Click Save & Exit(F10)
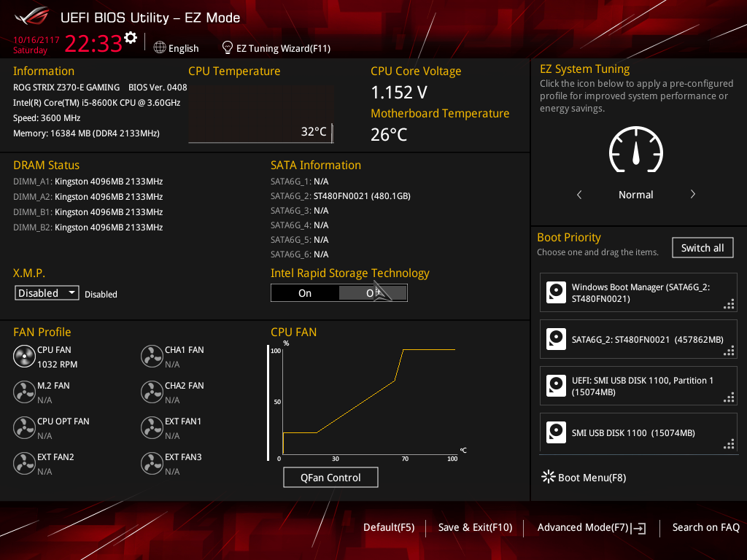747x560 pixels. point(475,527)
